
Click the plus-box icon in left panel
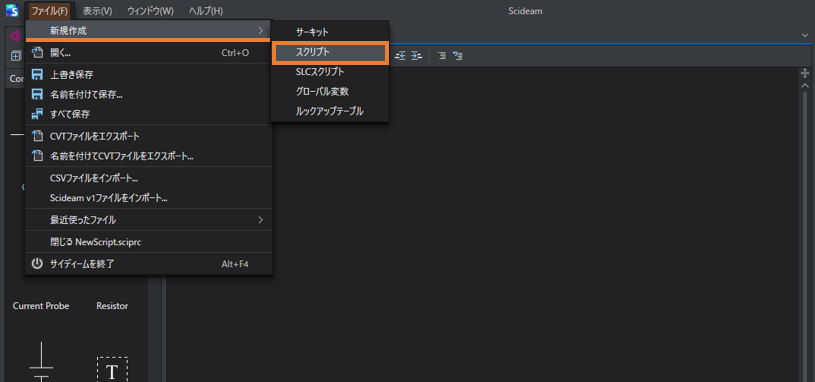point(16,56)
